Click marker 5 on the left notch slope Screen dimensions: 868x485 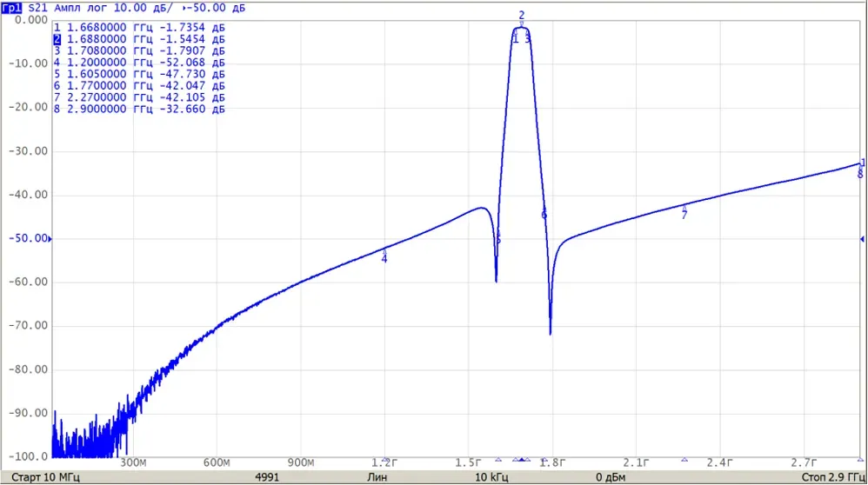498,237
